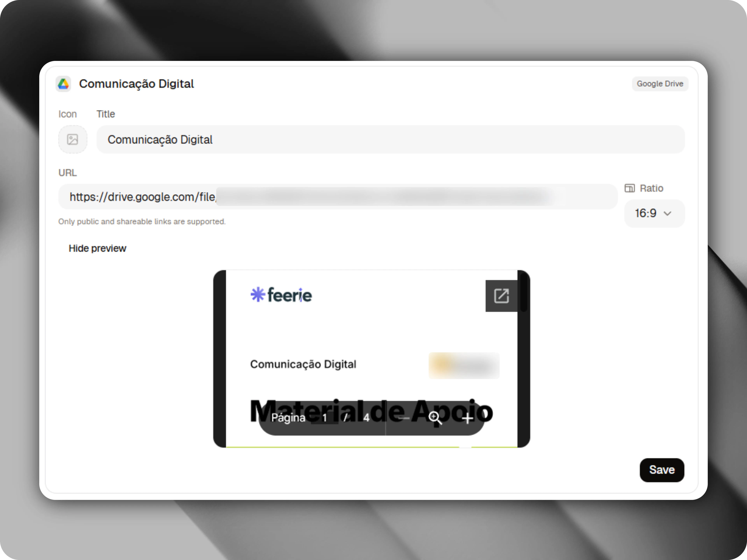747x560 pixels.
Task: Click the 'Página' label in PDF toolbar
Action: coord(288,418)
